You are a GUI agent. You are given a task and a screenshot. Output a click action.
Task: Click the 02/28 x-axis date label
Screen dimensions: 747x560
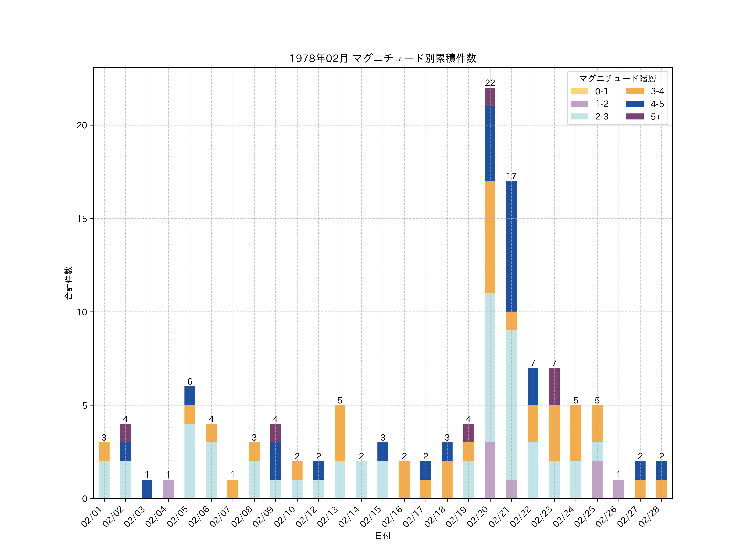[x=649, y=516]
